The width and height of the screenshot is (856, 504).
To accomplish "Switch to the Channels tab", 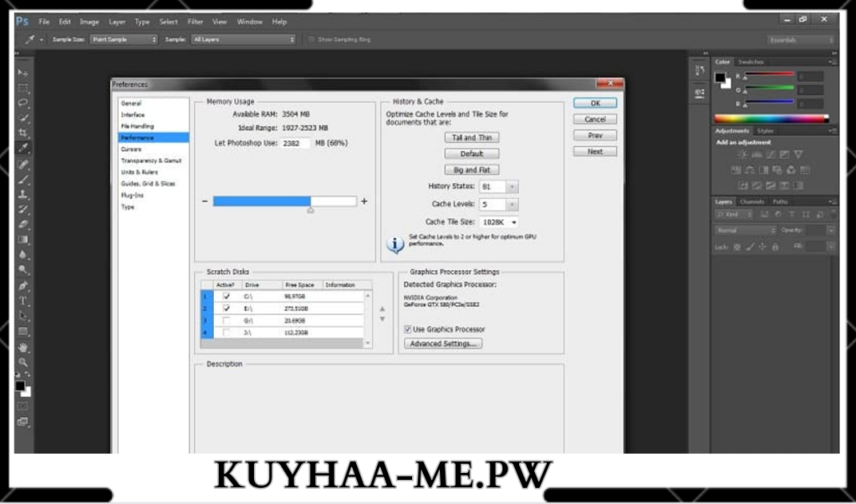I will pos(752,201).
